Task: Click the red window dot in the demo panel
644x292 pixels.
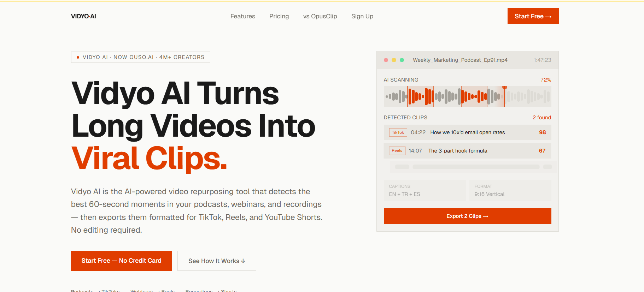Action: (x=386, y=60)
